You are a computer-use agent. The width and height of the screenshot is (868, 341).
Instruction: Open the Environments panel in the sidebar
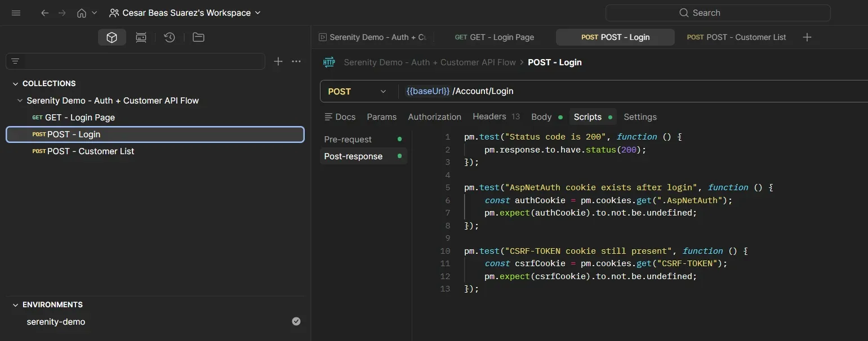point(52,304)
